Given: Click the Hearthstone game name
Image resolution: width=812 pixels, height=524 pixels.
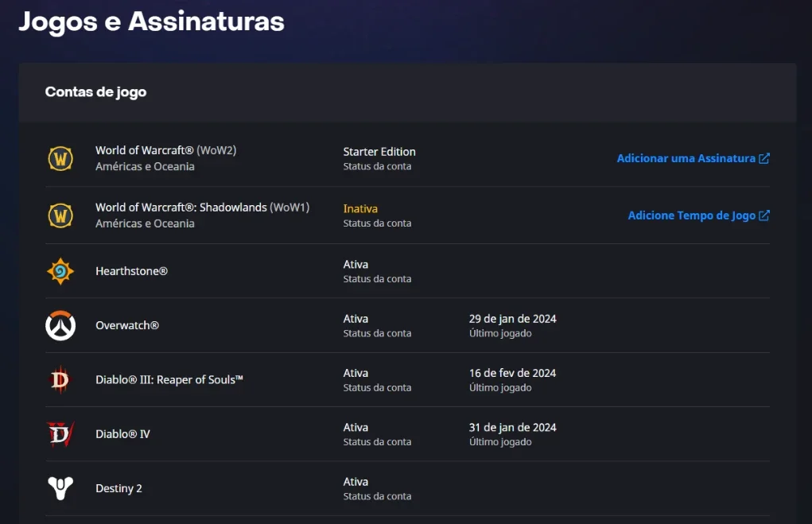Looking at the screenshot, I should click(x=131, y=271).
